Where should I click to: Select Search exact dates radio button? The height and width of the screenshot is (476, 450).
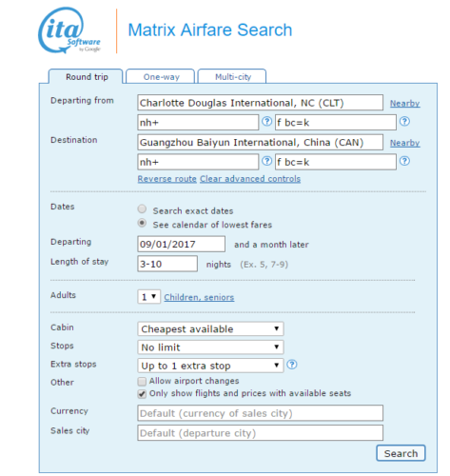tap(142, 209)
